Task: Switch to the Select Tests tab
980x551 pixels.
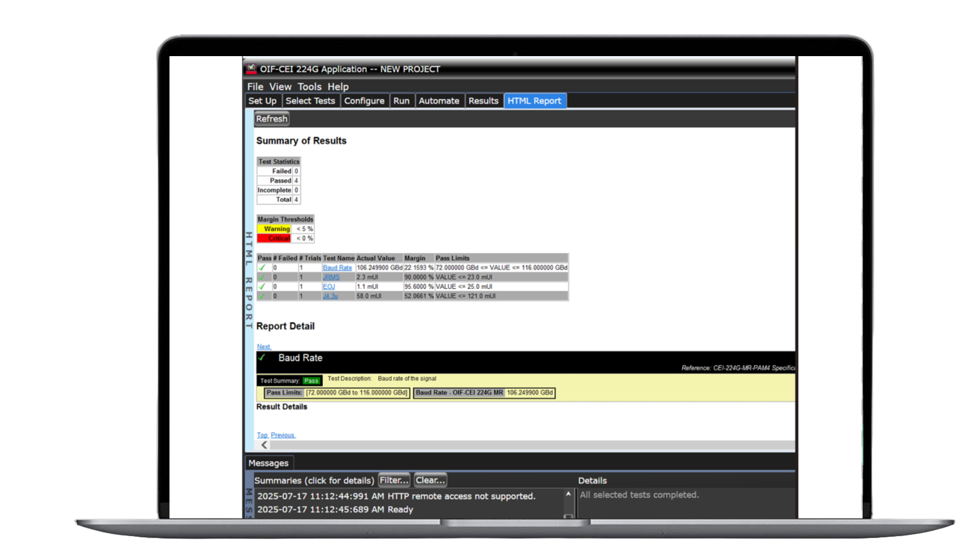Action: coord(310,101)
